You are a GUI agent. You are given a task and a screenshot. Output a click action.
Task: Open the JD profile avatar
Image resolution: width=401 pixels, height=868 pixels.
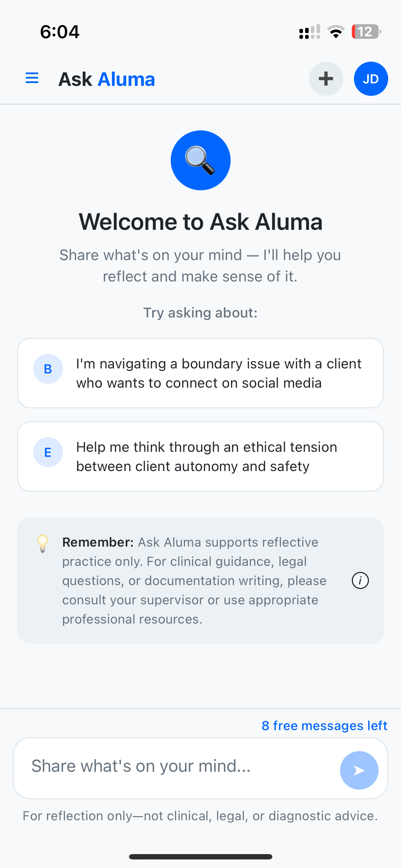coord(371,79)
